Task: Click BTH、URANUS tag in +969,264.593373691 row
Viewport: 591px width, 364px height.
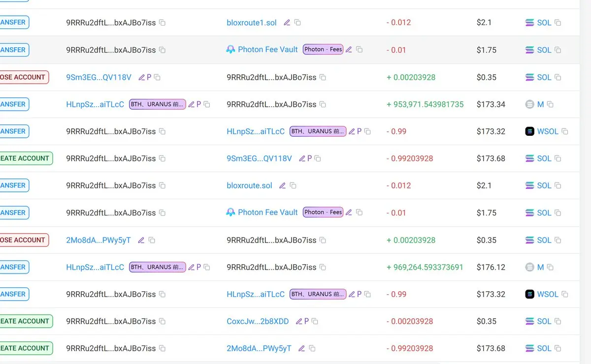Action: pos(158,267)
